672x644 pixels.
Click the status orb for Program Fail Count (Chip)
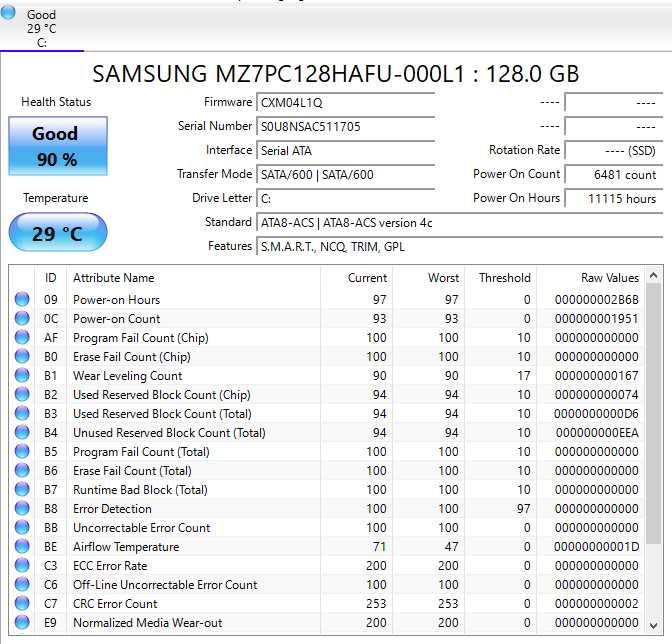(x=22, y=337)
